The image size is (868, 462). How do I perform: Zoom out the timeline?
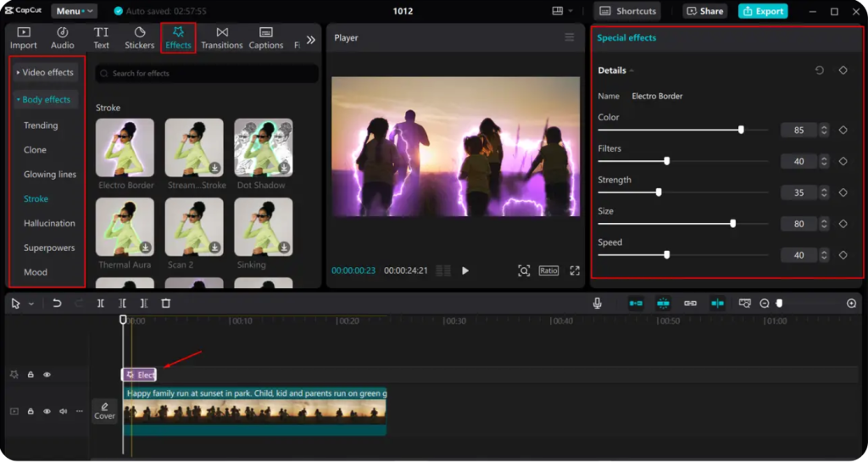(x=765, y=303)
